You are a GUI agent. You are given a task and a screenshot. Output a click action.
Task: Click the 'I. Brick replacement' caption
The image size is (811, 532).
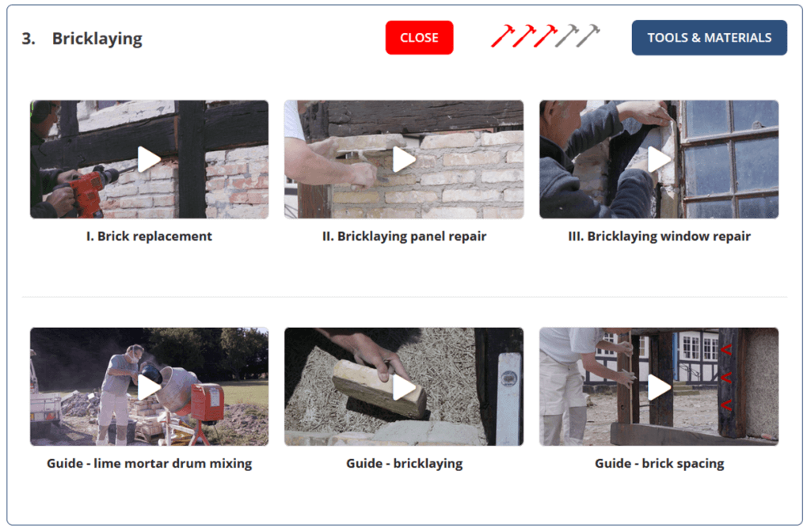pyautogui.click(x=149, y=236)
